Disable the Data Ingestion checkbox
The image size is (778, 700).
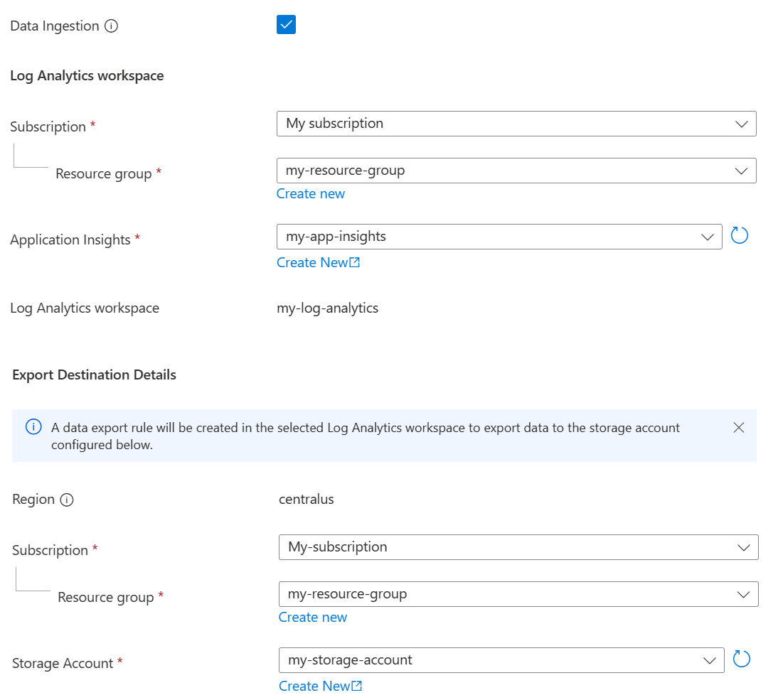click(286, 24)
